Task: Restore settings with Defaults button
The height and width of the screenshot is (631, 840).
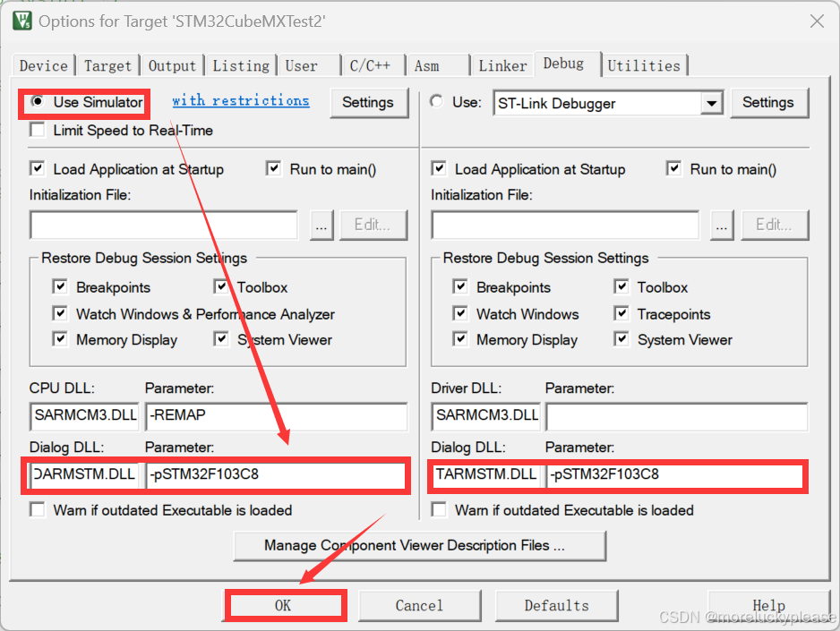Action: (x=557, y=606)
